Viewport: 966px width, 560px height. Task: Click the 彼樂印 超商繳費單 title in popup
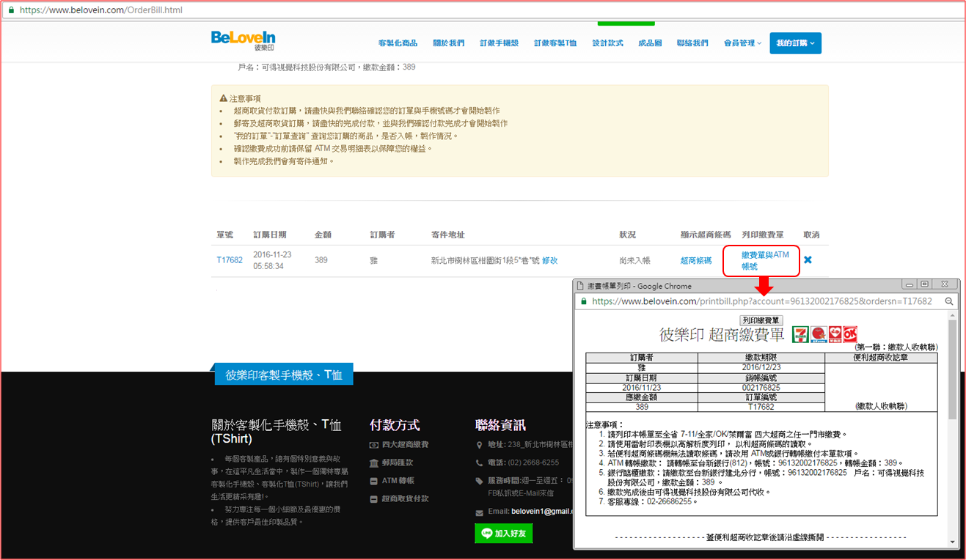[722, 335]
